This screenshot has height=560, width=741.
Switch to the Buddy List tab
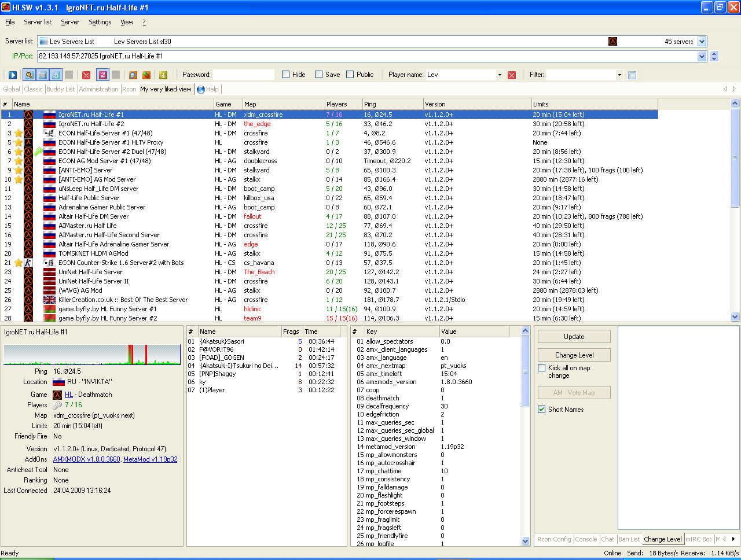(x=60, y=89)
